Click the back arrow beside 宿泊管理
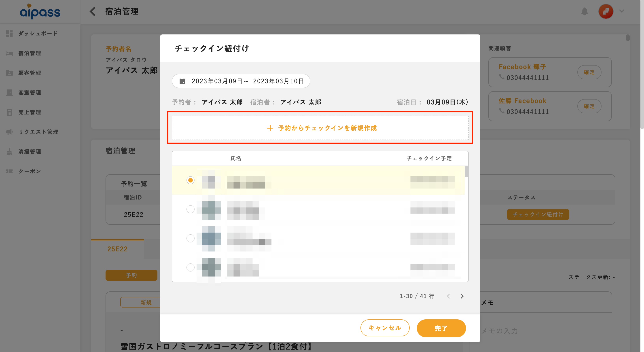644x352 pixels. click(x=92, y=11)
